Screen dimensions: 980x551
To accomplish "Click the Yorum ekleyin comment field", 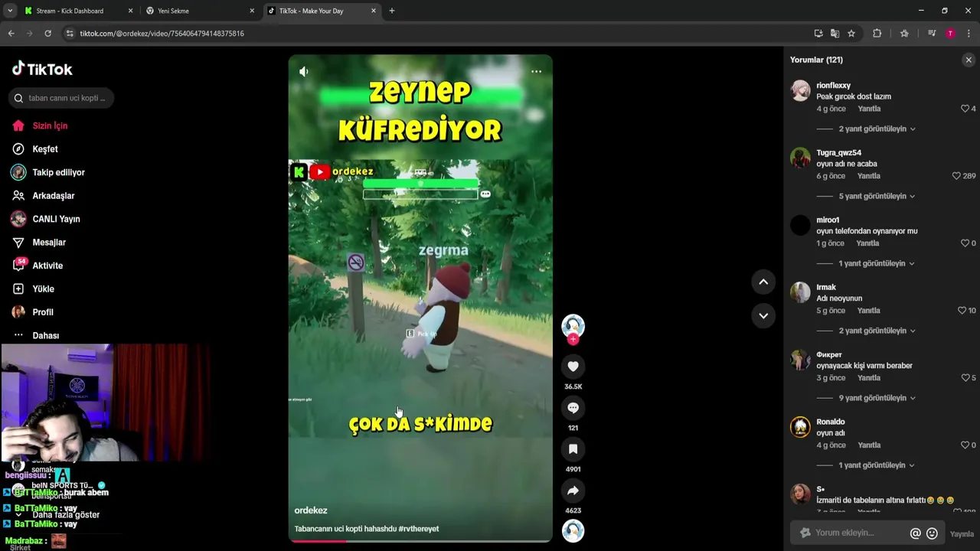I will 850,533.
